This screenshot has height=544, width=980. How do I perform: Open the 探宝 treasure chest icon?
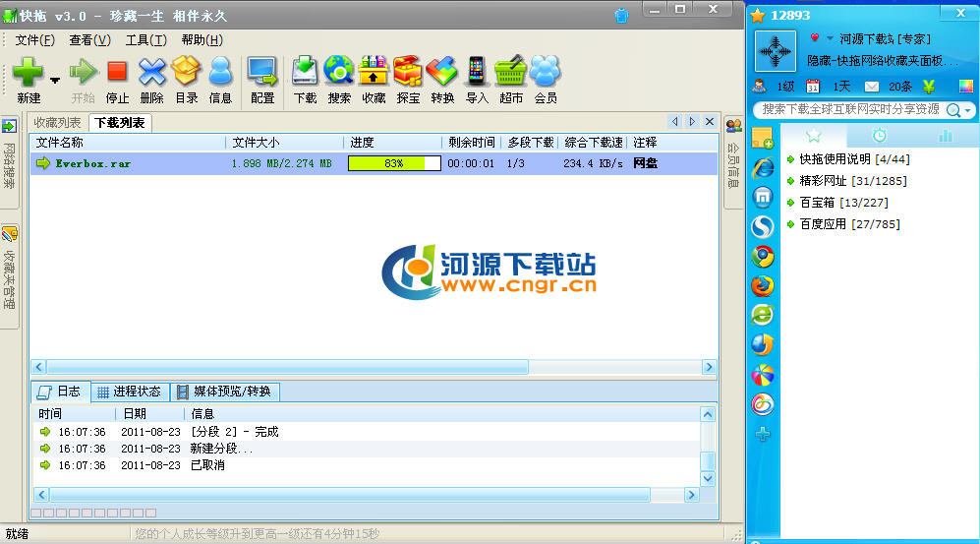click(x=408, y=71)
